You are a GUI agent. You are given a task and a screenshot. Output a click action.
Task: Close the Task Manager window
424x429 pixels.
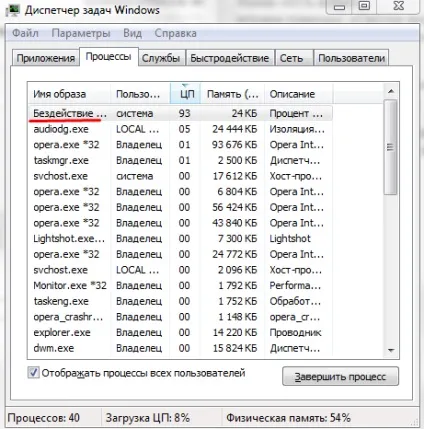(399, 6)
